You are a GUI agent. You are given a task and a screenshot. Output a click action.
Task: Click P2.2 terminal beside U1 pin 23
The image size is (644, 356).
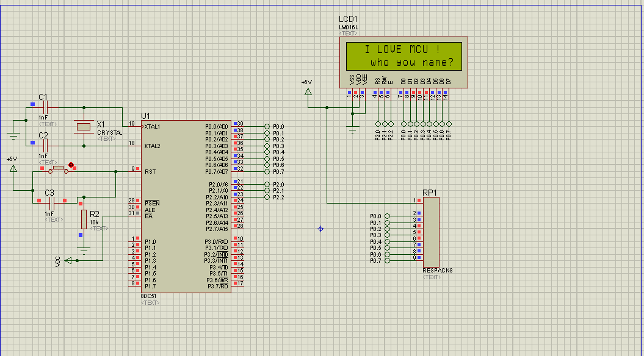(x=267, y=198)
